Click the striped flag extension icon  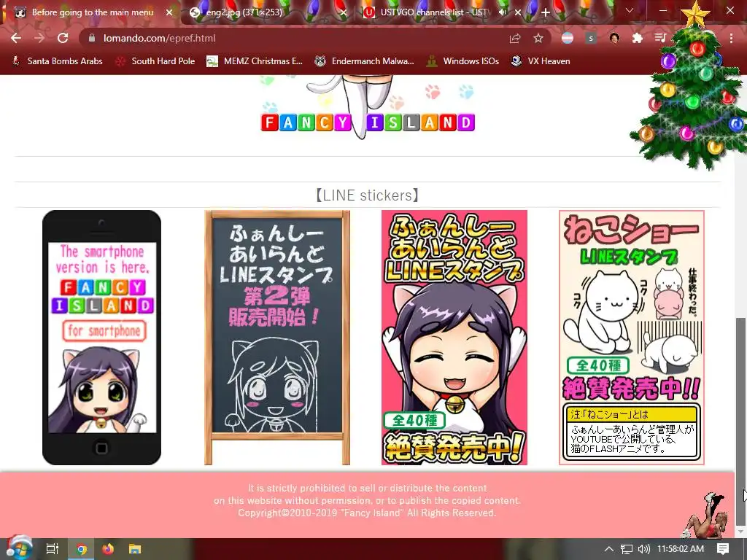pos(568,38)
